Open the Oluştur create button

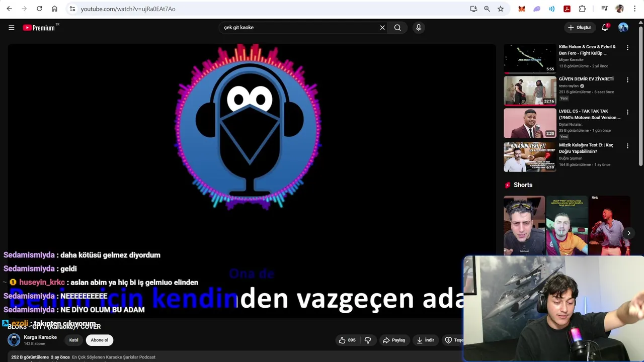click(x=579, y=28)
